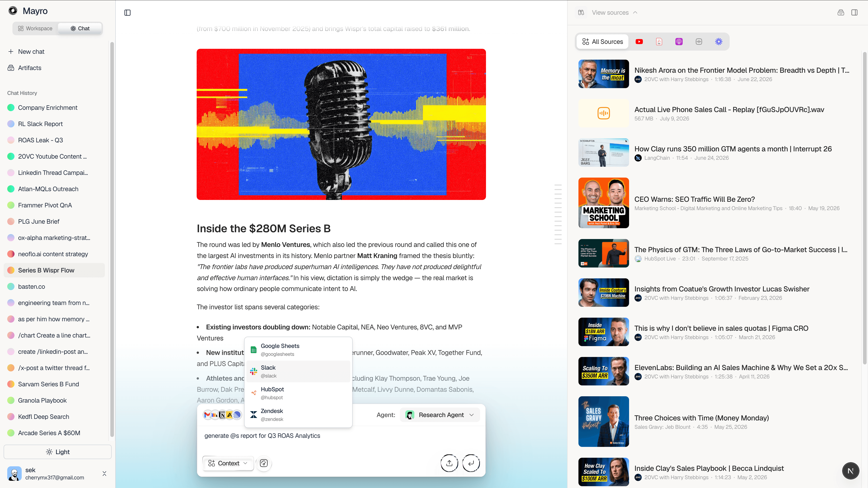The image size is (868, 488).
Task: Collapse the left sidebar panel icon
Action: point(127,12)
